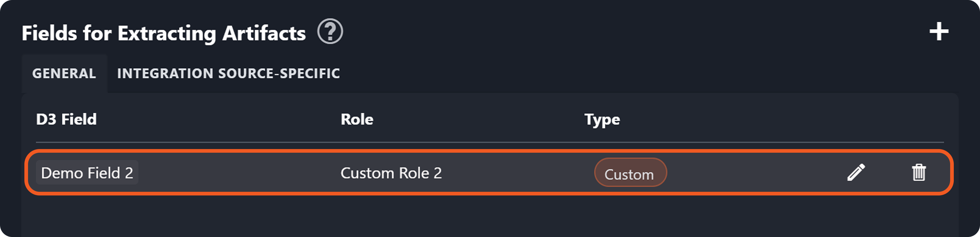The image size is (980, 237).
Task: Open the INTEGRATION SOURCE-SPECIFIC tab
Action: click(x=228, y=74)
